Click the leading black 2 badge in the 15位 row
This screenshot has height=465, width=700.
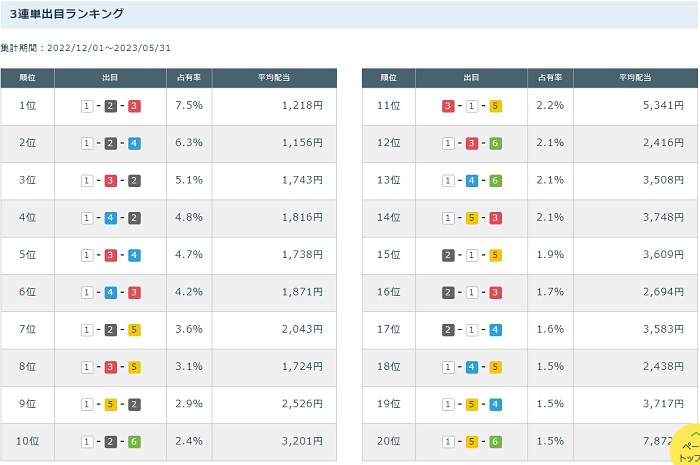(x=448, y=255)
